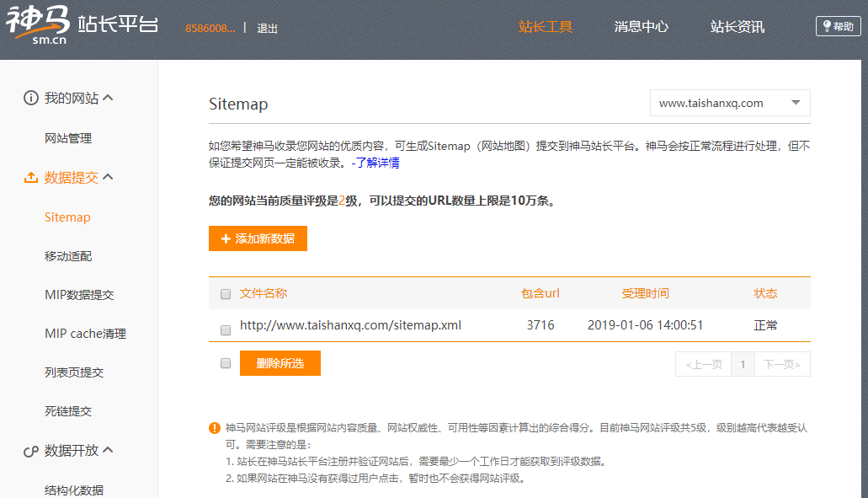Open the www.taishanxq.com domain dropdown

(x=729, y=102)
